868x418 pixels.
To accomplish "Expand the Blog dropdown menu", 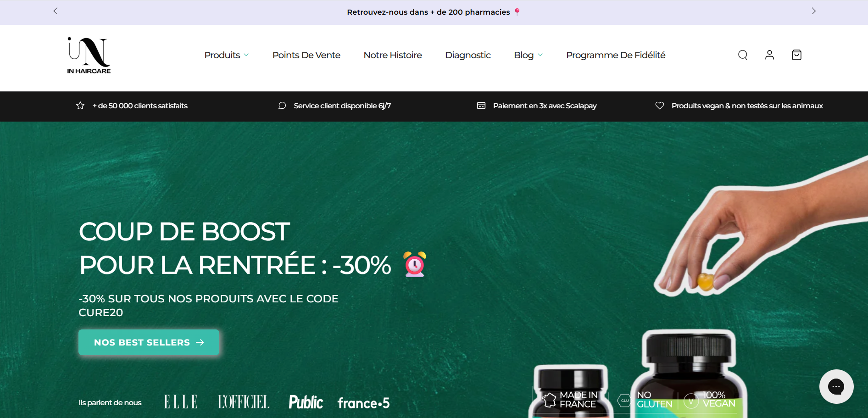I will point(529,55).
